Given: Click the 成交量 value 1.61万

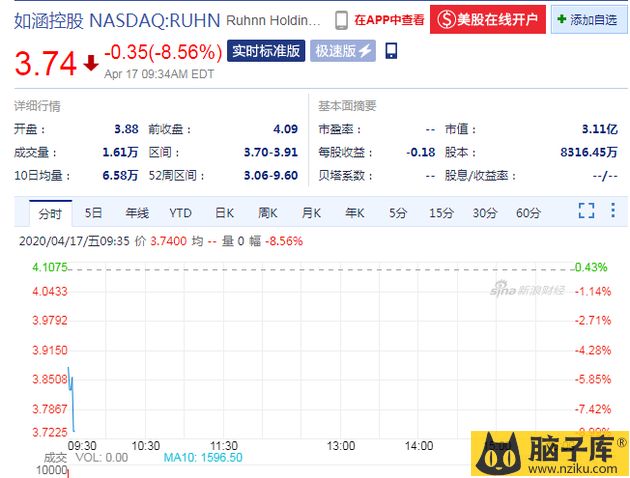Looking at the screenshot, I should point(120,152).
